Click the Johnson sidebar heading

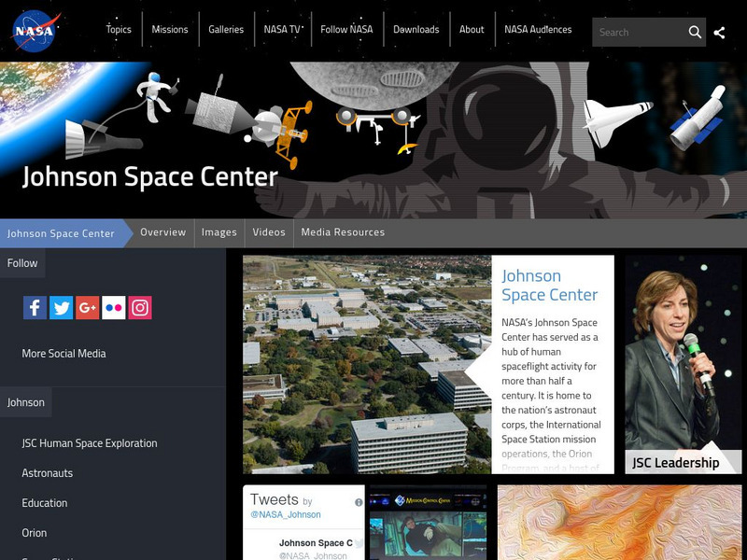pyautogui.click(x=26, y=402)
